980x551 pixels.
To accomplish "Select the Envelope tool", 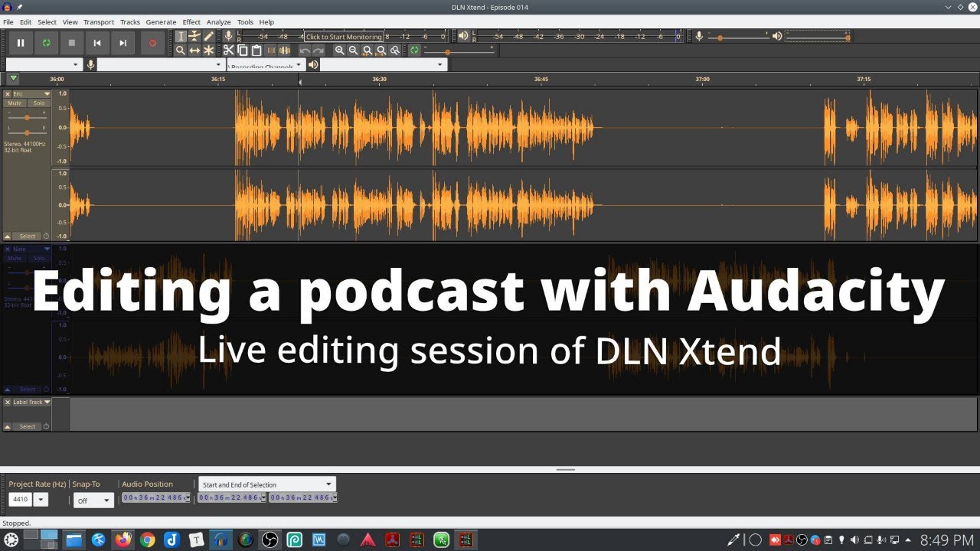I will pos(194,36).
